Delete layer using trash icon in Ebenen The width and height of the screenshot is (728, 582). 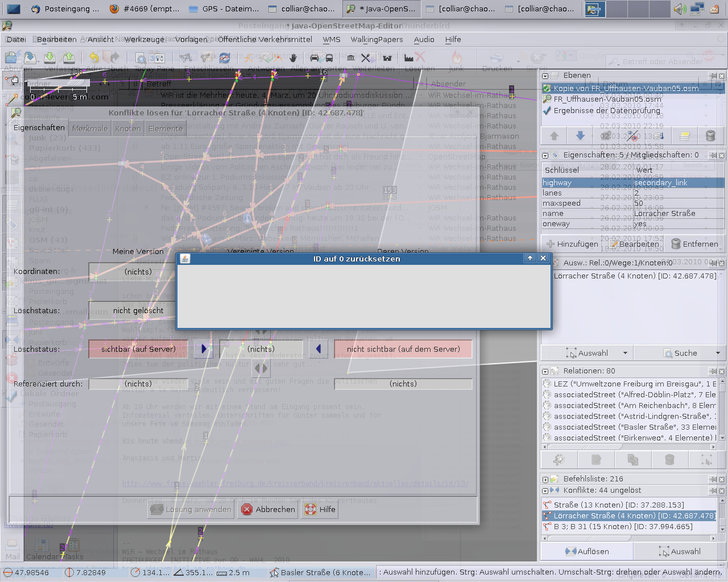(710, 136)
